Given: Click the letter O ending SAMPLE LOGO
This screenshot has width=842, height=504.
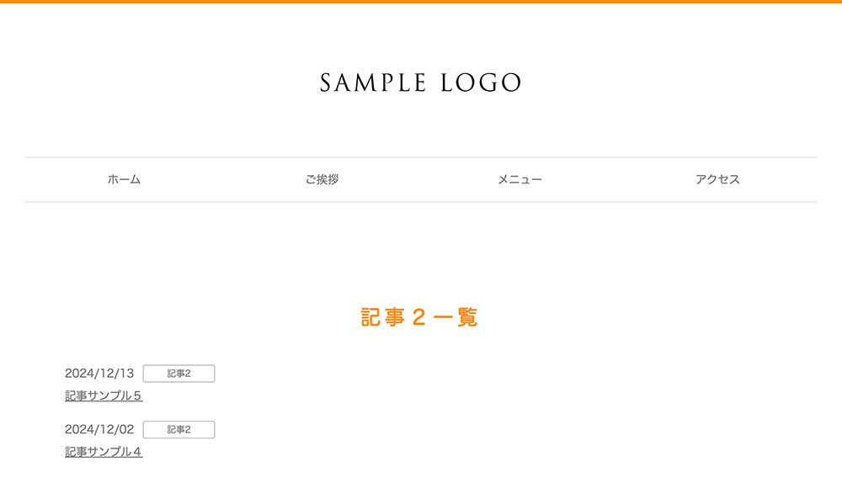Looking at the screenshot, I should 510,83.
